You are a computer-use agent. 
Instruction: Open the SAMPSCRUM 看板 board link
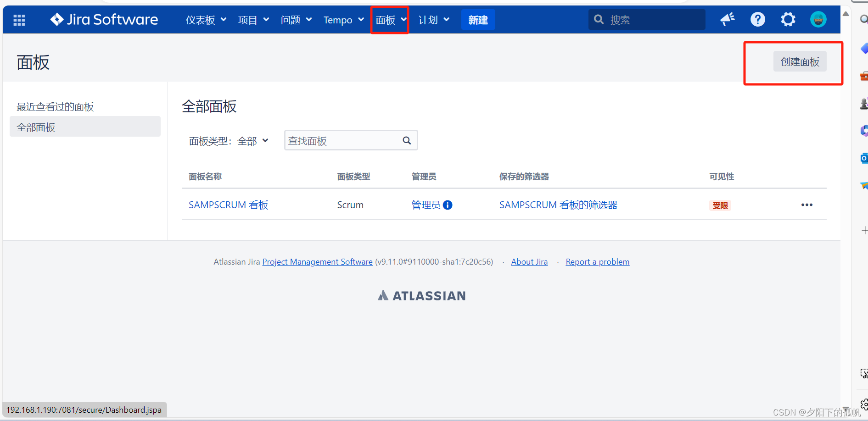[229, 205]
